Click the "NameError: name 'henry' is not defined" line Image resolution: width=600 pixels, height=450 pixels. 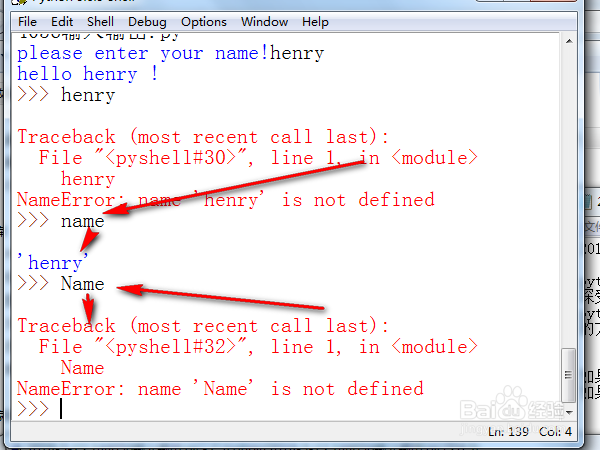point(226,200)
